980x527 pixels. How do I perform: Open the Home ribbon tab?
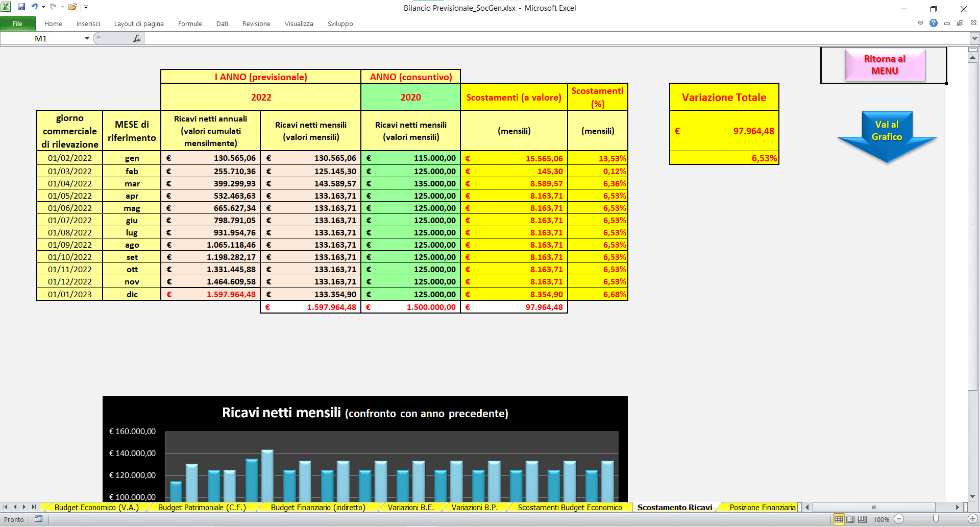[x=53, y=23]
